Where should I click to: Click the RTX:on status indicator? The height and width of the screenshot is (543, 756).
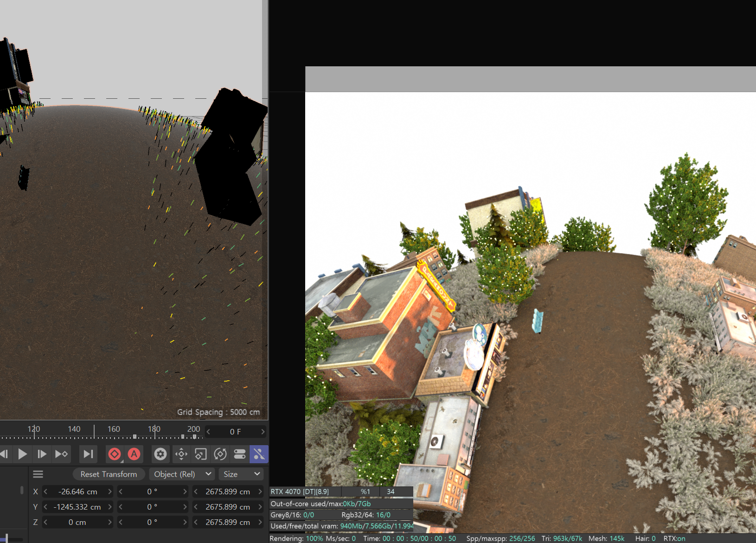click(x=674, y=538)
